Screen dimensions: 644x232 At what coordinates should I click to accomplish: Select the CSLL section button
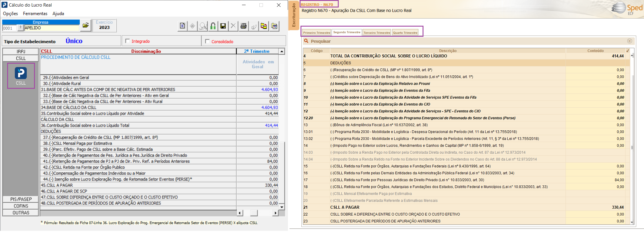(x=21, y=58)
